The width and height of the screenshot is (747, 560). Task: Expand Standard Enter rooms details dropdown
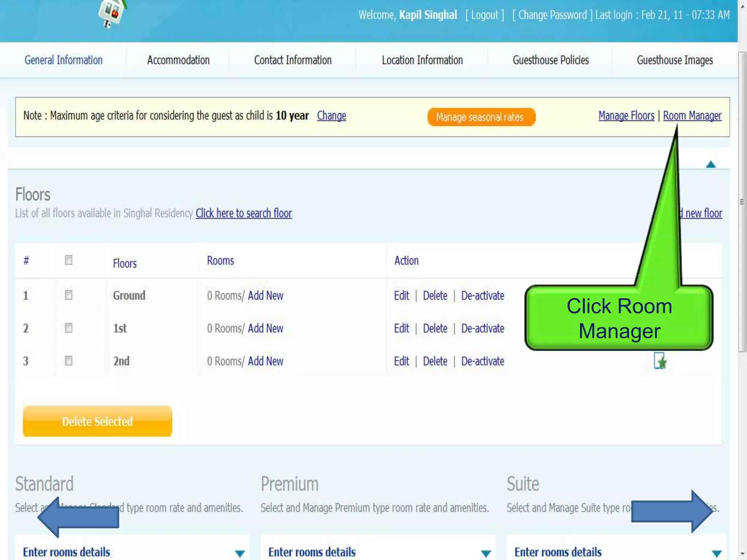240,553
